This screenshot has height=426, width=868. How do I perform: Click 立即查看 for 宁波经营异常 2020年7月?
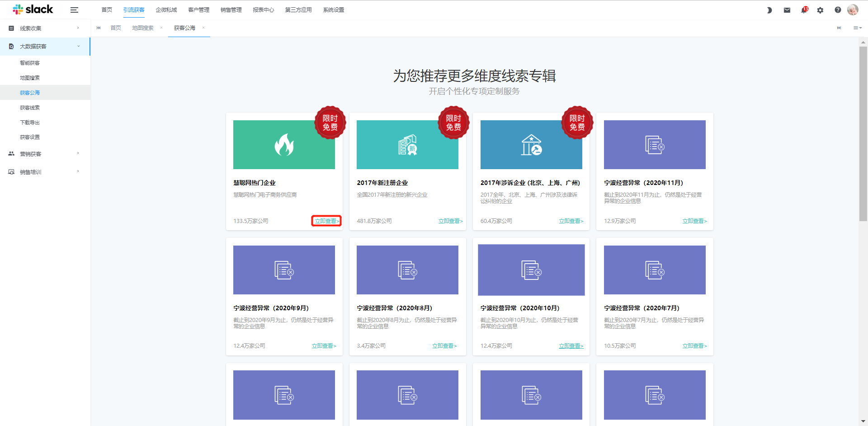coord(695,346)
